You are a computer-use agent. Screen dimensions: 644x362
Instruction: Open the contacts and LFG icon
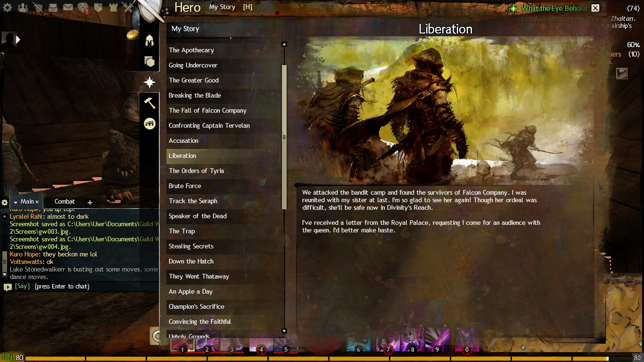click(x=23, y=8)
